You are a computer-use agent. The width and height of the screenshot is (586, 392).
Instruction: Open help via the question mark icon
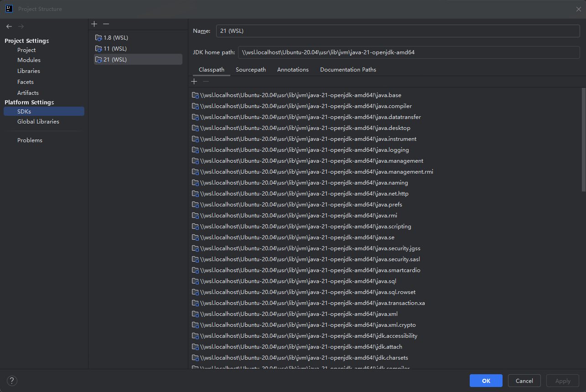(x=11, y=381)
